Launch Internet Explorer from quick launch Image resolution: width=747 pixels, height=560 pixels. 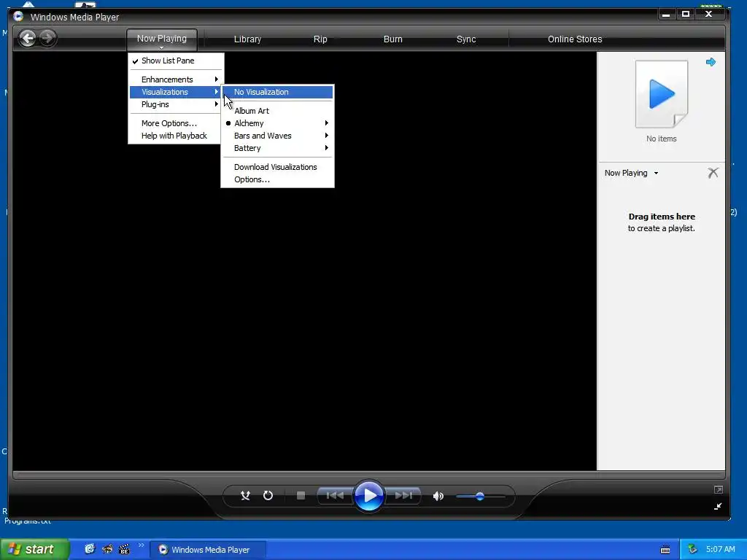[x=90, y=549]
